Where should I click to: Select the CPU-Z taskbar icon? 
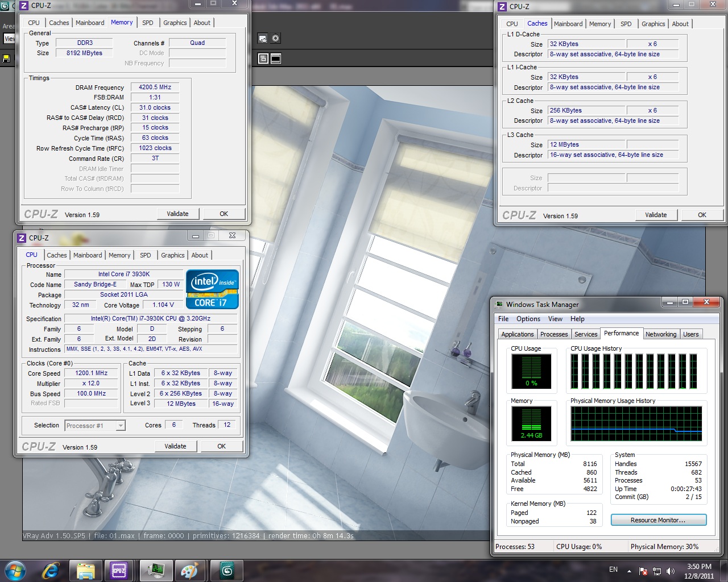118,570
